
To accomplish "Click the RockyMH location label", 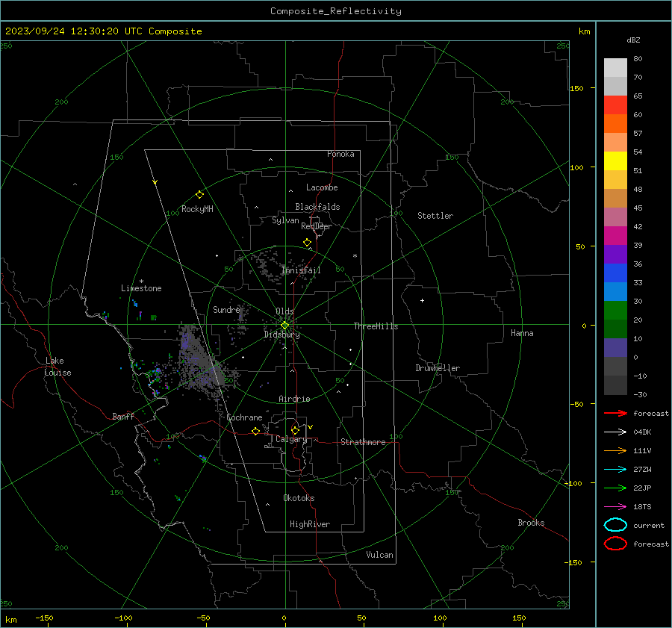I will click(x=197, y=209).
